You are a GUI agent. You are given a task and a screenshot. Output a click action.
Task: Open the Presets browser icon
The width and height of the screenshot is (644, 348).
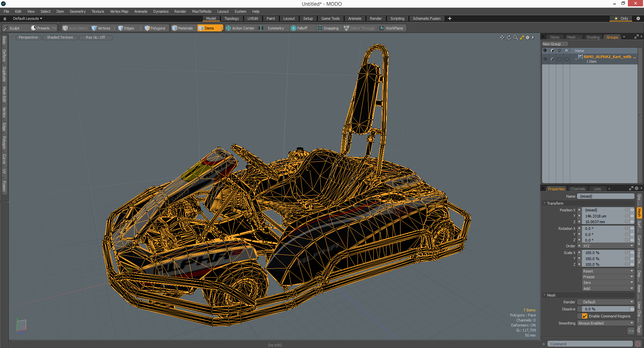coord(34,28)
